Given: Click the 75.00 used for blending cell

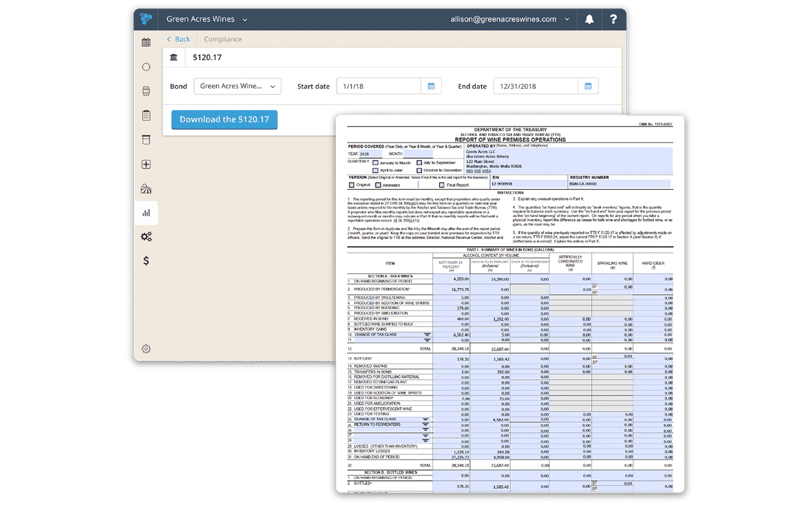Looking at the screenshot, I should point(490,399).
